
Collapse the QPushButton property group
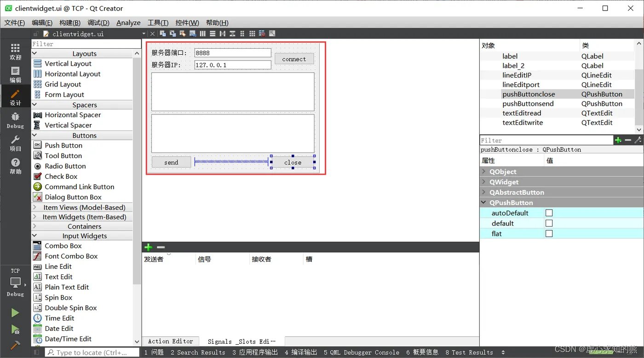pos(483,203)
